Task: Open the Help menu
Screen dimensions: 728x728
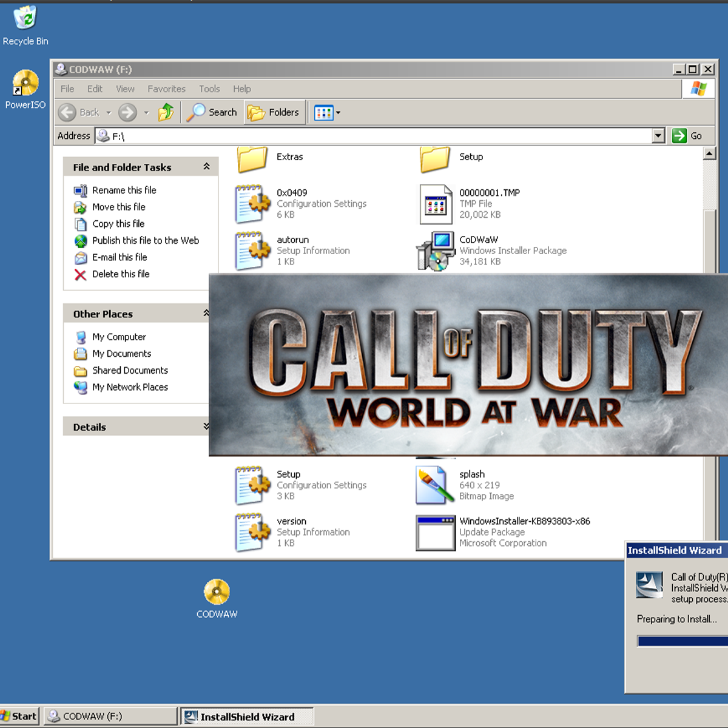Action: pos(242,89)
